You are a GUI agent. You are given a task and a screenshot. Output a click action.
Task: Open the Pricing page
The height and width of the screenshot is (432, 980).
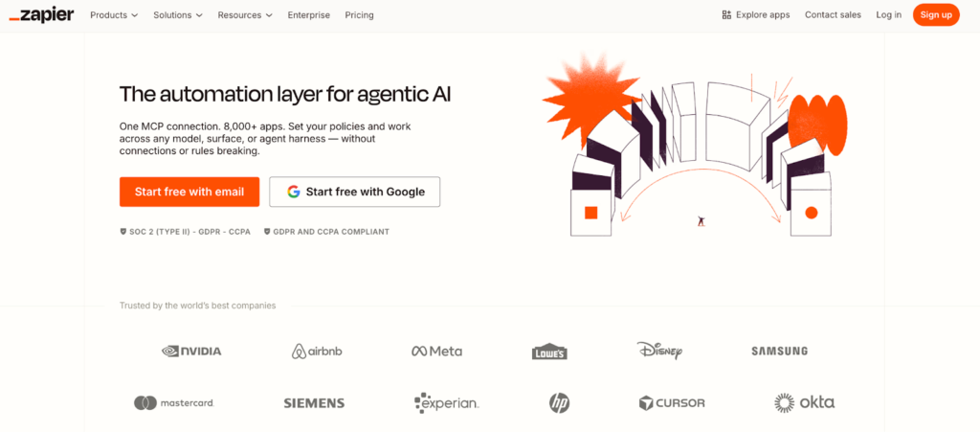[x=360, y=15]
